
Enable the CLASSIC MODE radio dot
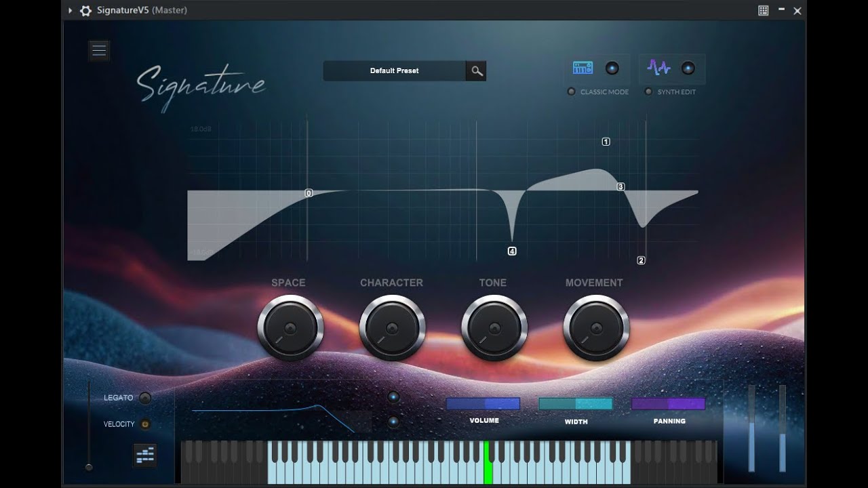(x=571, y=91)
